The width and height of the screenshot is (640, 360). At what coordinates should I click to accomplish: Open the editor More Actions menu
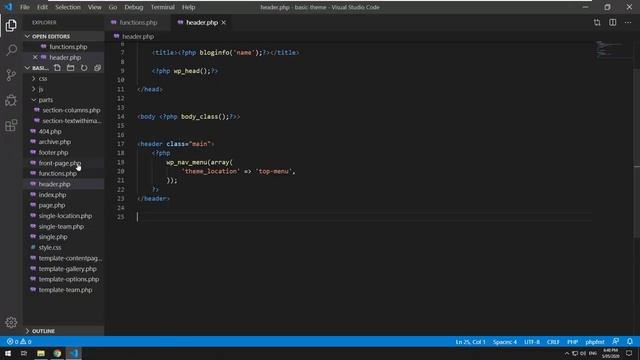[x=628, y=22]
